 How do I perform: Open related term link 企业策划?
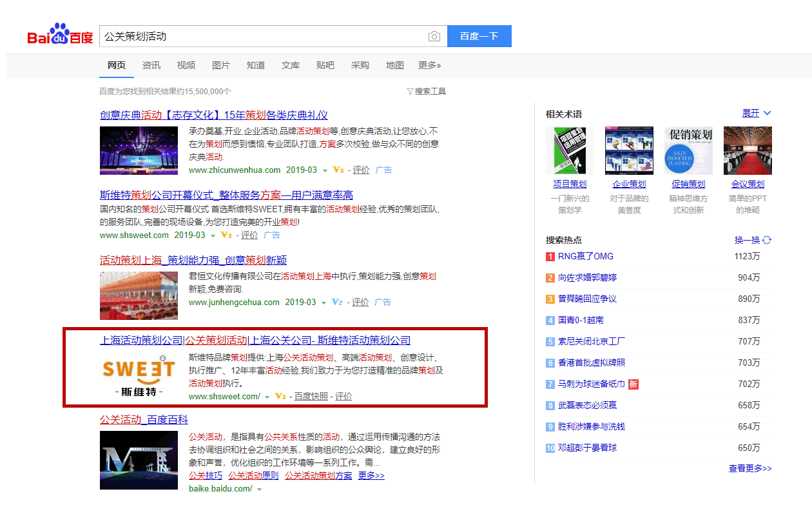click(x=629, y=184)
